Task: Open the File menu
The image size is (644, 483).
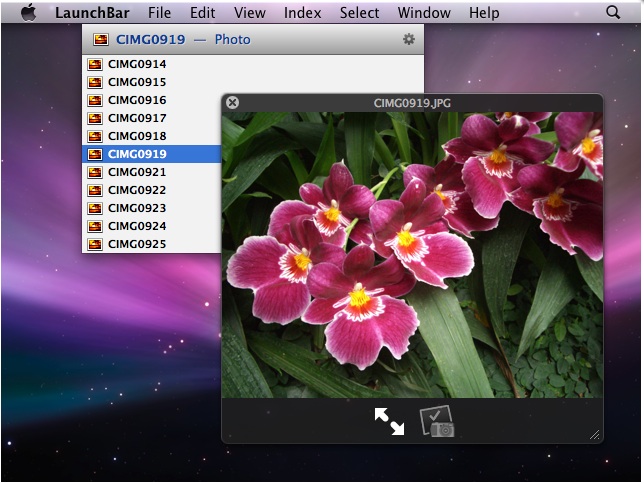Action: tap(159, 13)
